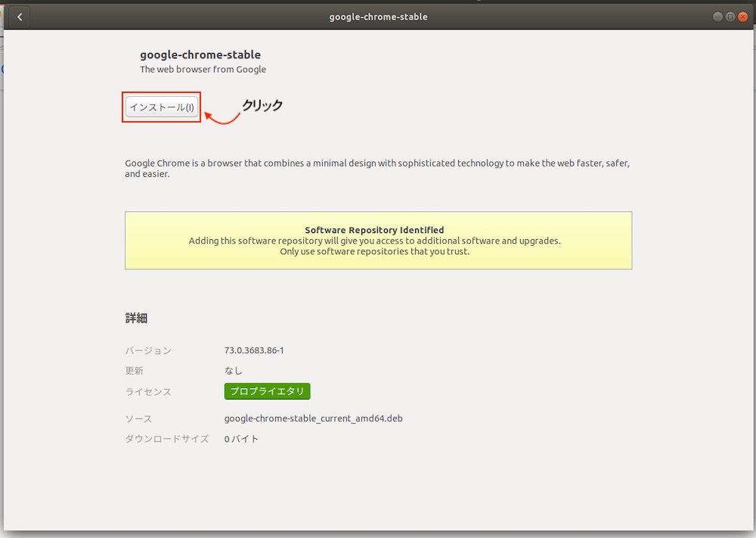Click the インストール(I) install button
Viewport: 756px width, 538px height.
coord(162,107)
